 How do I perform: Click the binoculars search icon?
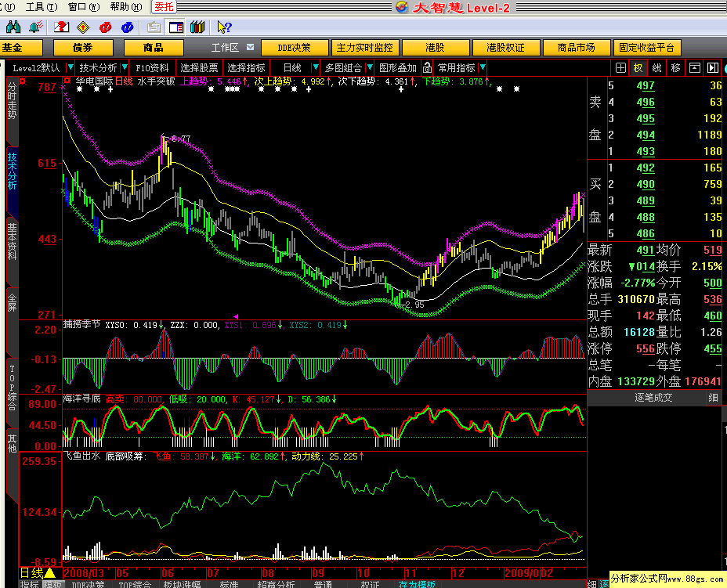(x=13, y=27)
